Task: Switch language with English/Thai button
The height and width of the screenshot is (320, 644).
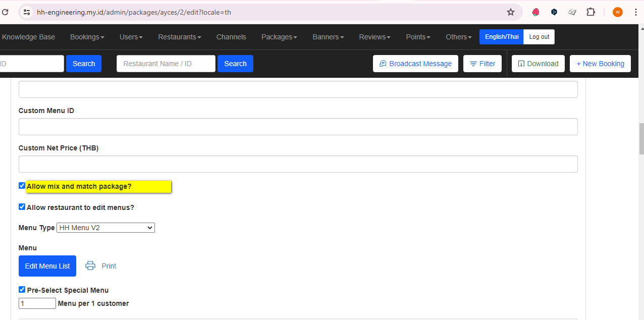Action: tap(501, 37)
